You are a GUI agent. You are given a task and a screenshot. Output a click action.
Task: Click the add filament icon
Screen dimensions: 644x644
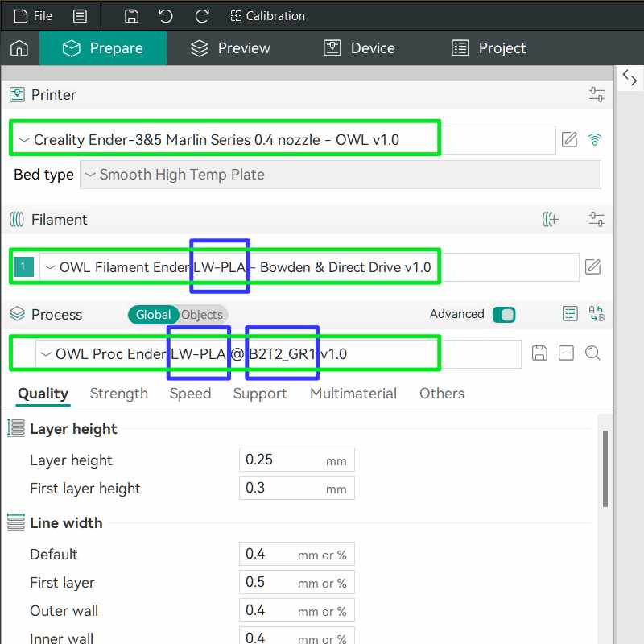click(x=550, y=219)
